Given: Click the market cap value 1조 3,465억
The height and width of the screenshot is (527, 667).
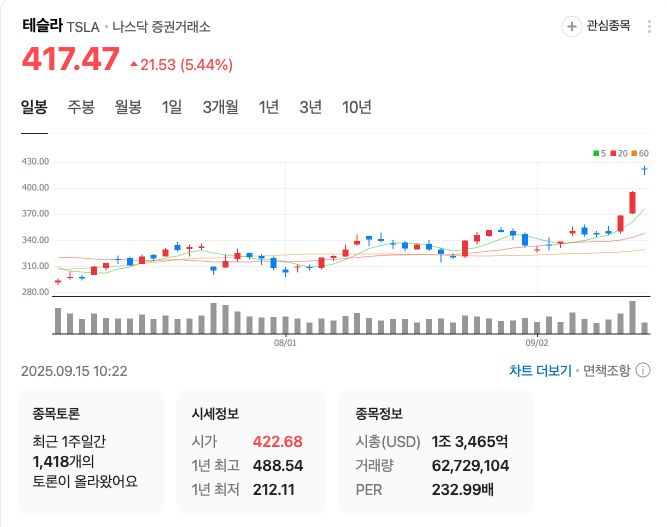Looking at the screenshot, I should coord(470,442).
